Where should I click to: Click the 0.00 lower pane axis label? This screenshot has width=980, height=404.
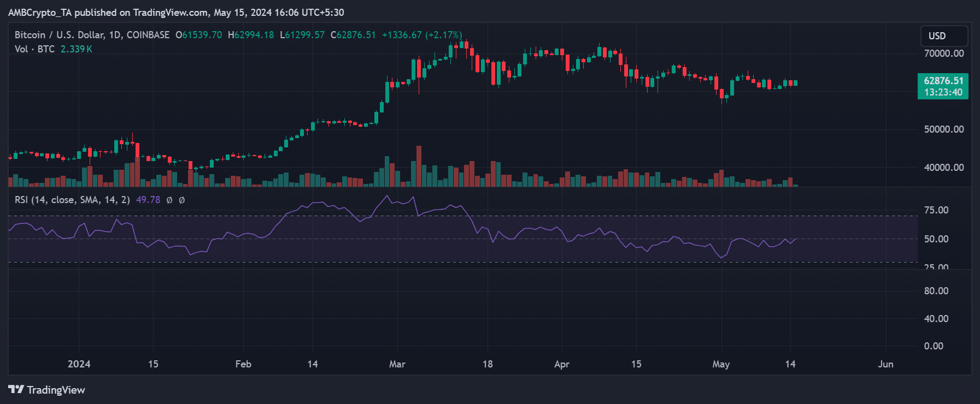pos(934,346)
